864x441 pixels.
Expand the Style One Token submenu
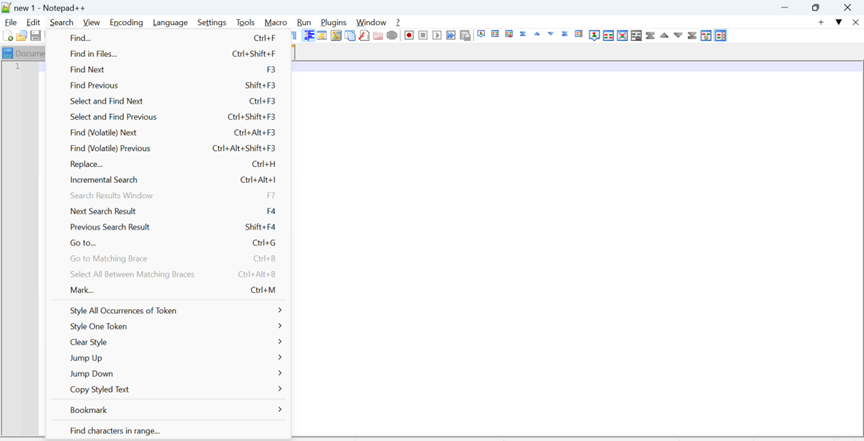[x=169, y=326]
